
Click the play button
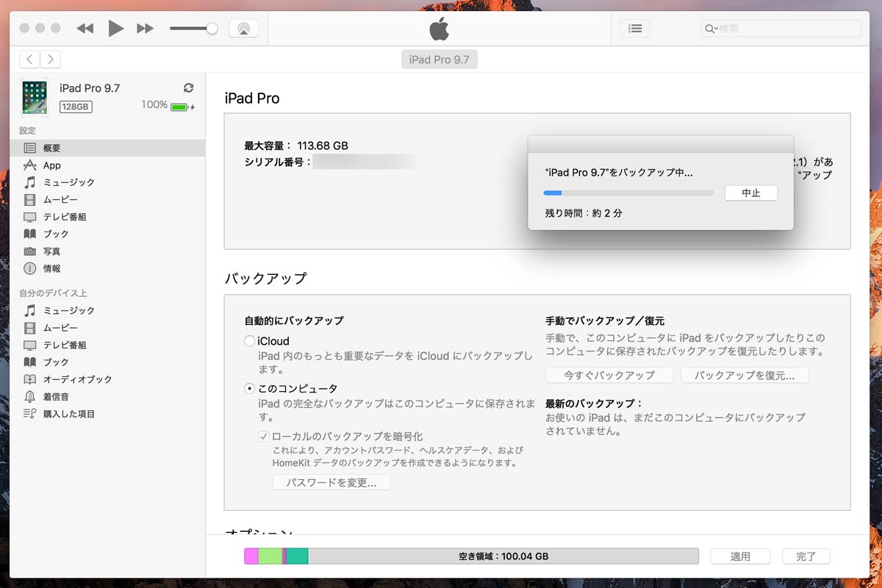point(115,29)
